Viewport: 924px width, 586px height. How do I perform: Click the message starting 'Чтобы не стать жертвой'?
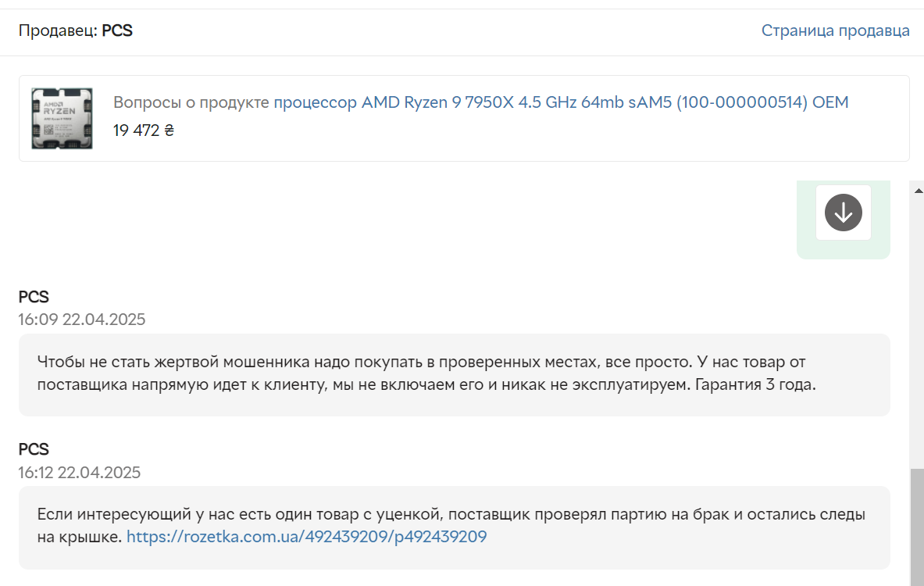click(455, 375)
